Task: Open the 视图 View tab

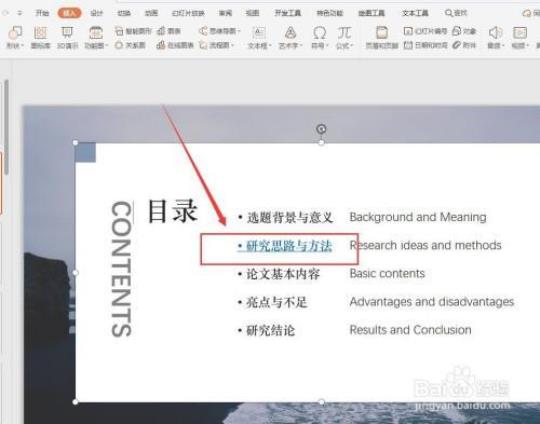Action: tap(252, 13)
